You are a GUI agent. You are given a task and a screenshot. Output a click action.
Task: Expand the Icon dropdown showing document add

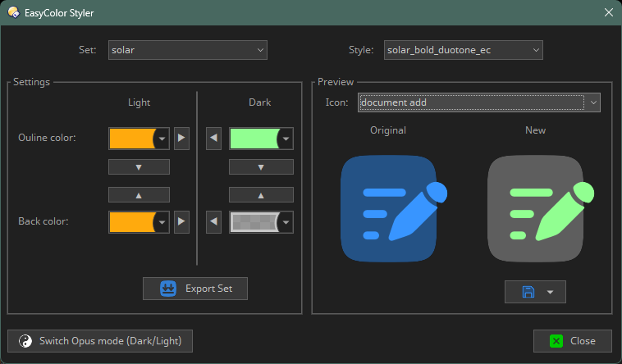(478, 102)
